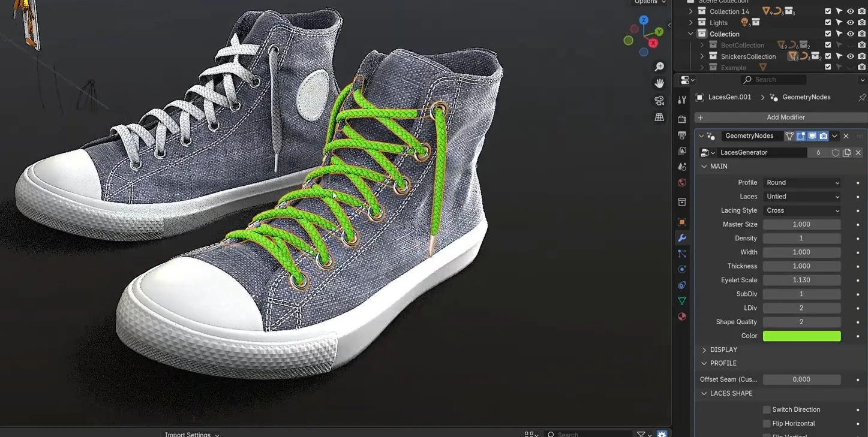
Task: Open the Render properties tab icon
Action: pyautogui.click(x=682, y=119)
